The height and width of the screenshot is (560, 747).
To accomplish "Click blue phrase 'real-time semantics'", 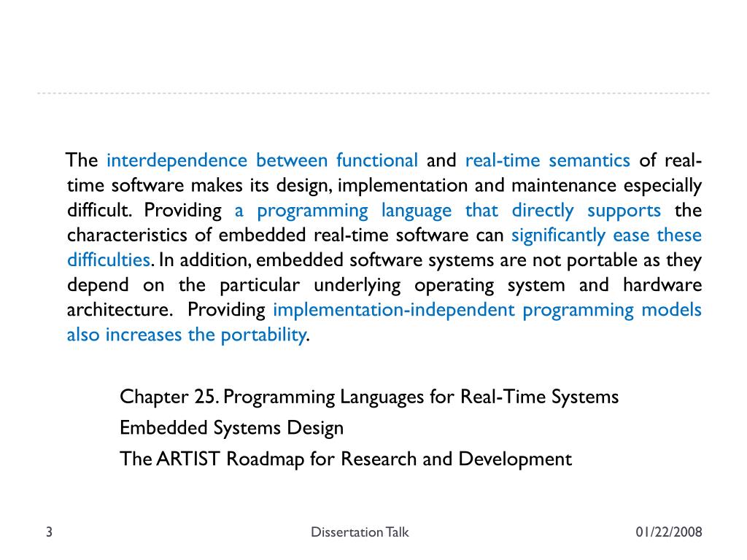I will click(547, 160).
